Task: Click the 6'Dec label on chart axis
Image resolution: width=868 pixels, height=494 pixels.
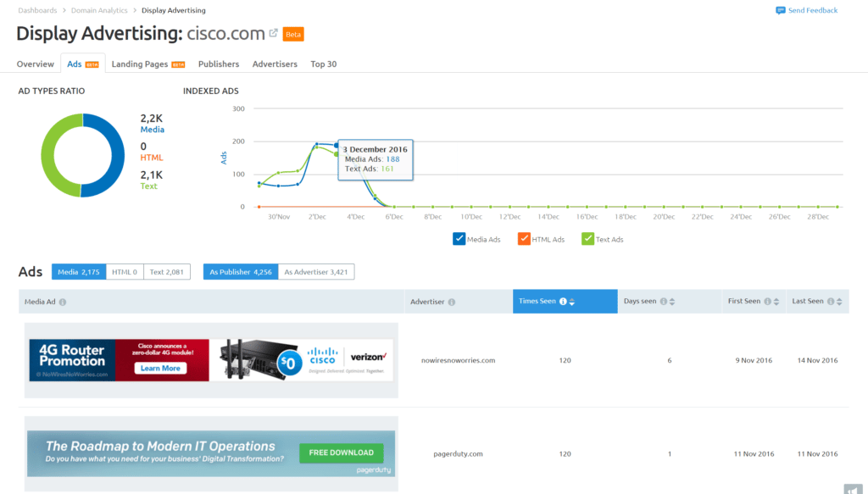Action: 394,217
